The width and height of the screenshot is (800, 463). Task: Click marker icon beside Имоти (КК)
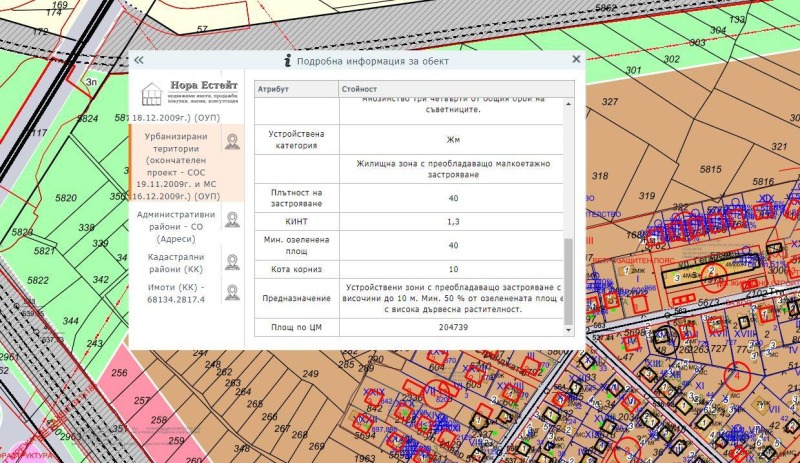coord(232,292)
